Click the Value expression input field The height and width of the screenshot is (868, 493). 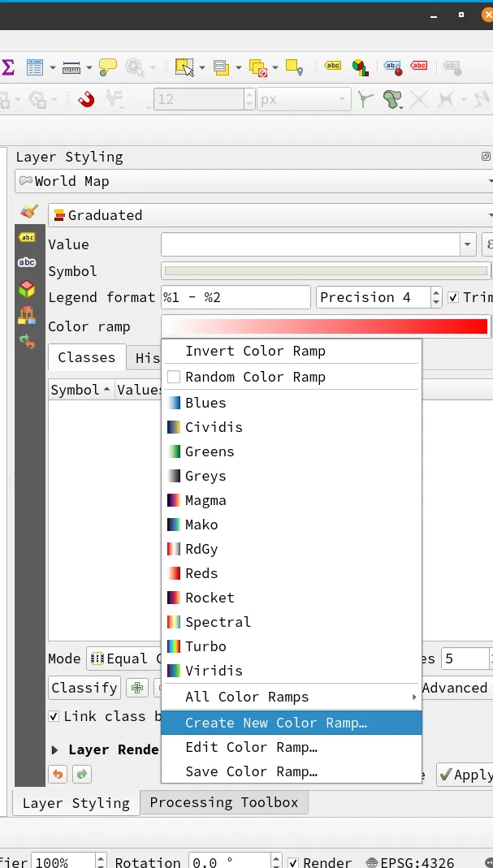pyautogui.click(x=311, y=244)
